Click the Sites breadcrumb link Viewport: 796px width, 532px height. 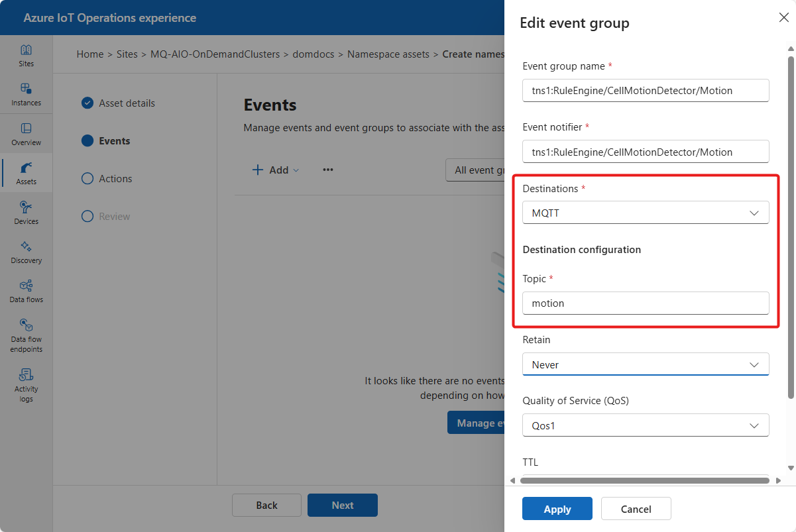(x=127, y=54)
